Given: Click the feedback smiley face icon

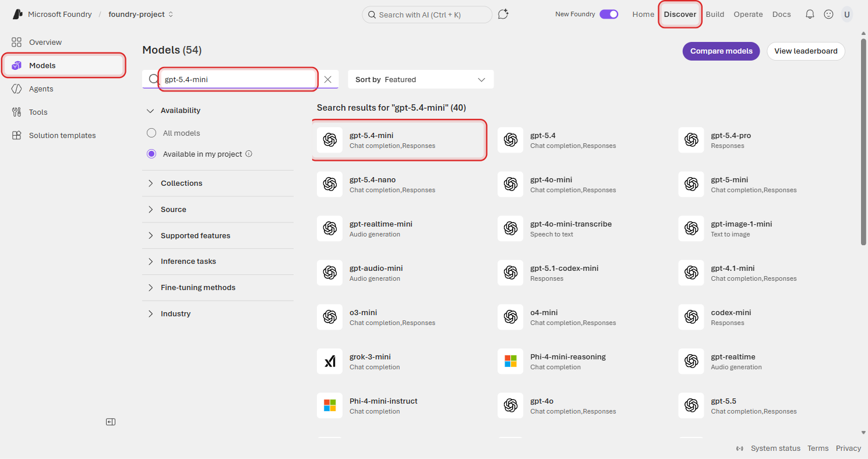Looking at the screenshot, I should pos(828,14).
